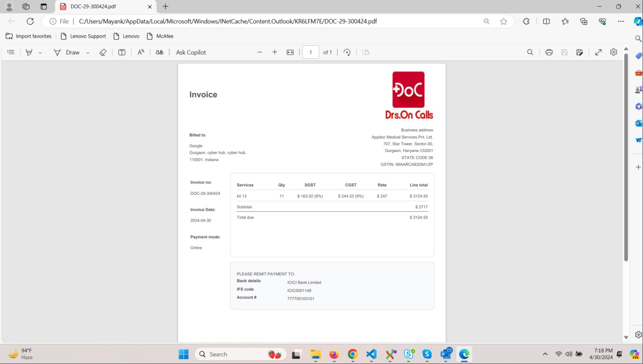Click the Add text tool

[122, 52]
